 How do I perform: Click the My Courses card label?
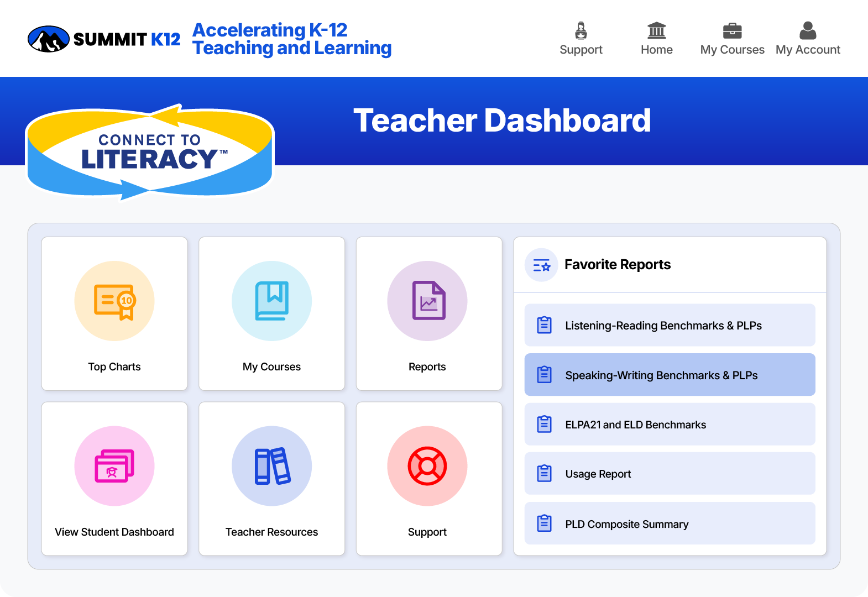tap(271, 366)
